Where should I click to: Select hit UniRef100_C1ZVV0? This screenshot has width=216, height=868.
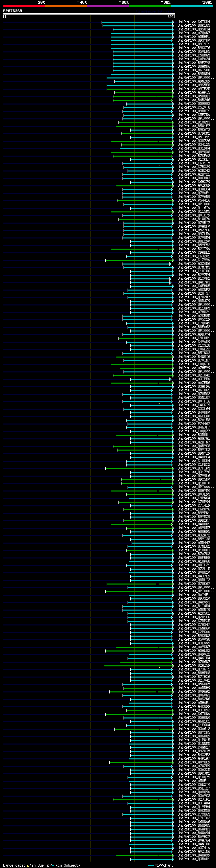click(x=194, y=260)
